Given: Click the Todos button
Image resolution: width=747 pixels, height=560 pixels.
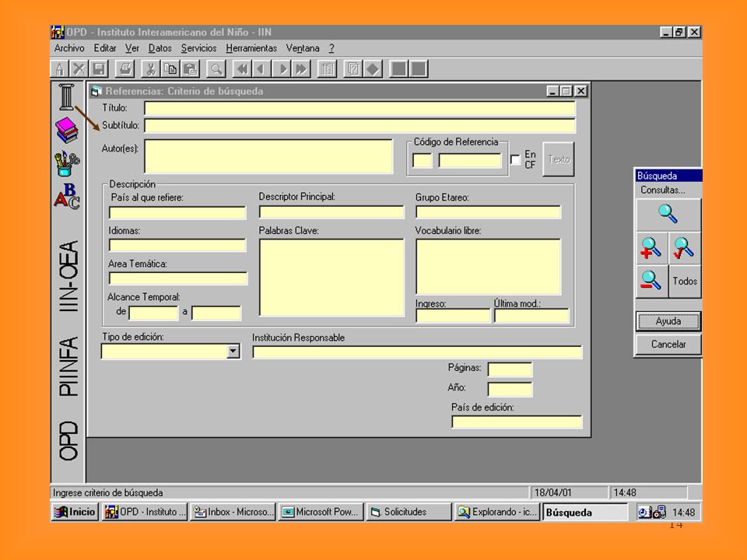Looking at the screenshot, I should pos(685,281).
